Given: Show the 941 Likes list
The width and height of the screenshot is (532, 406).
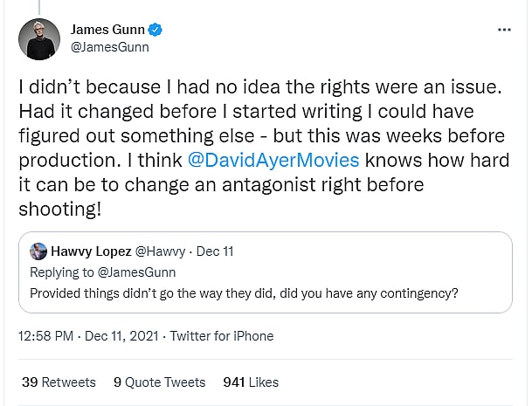Looking at the screenshot, I should (251, 382).
